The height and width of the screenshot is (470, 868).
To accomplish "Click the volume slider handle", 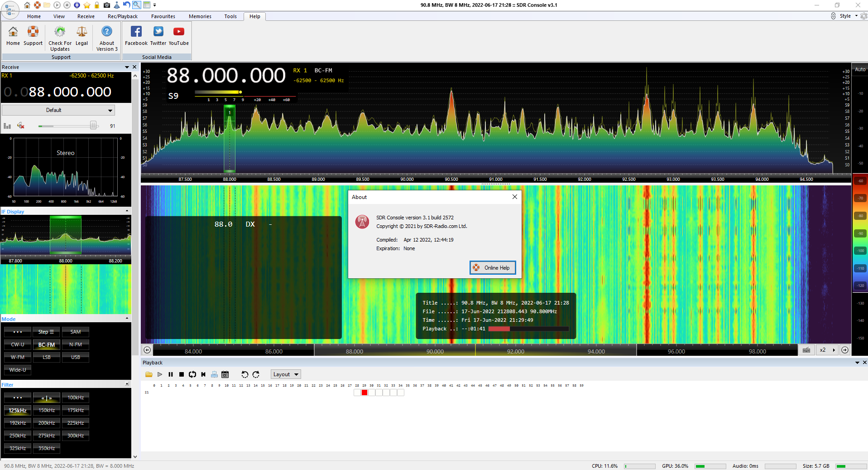I will [93, 126].
